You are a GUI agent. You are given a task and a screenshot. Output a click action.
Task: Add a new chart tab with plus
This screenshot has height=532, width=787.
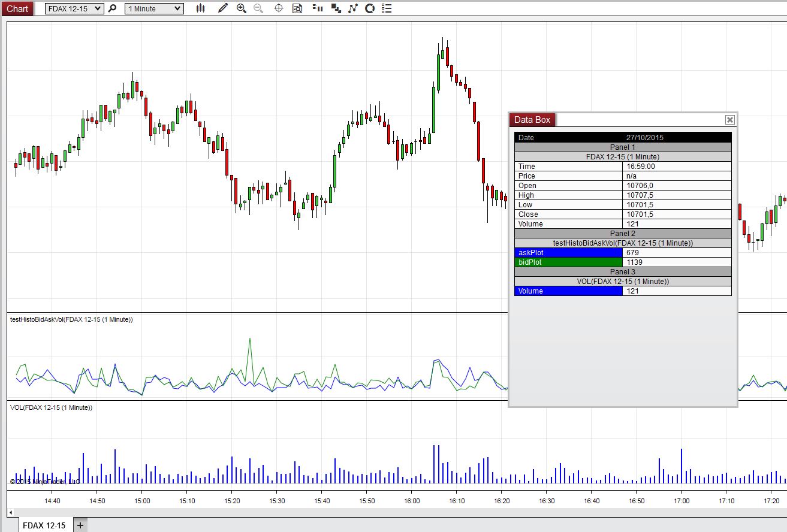pyautogui.click(x=80, y=525)
